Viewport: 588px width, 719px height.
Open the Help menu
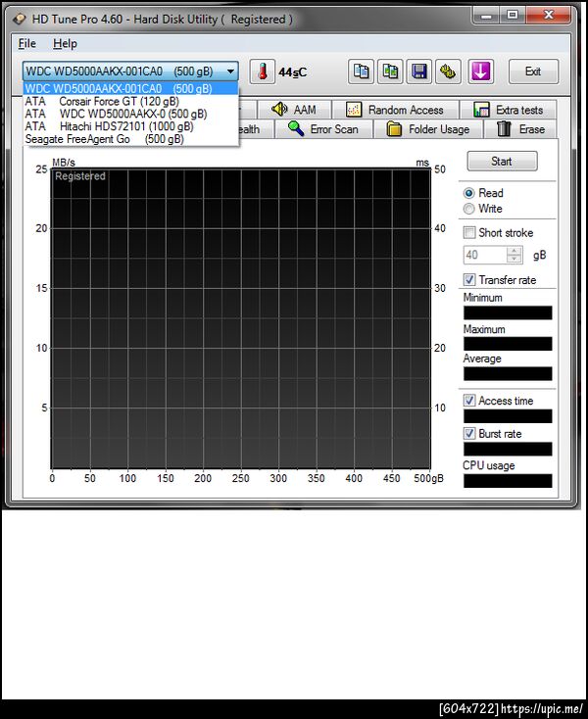(65, 43)
